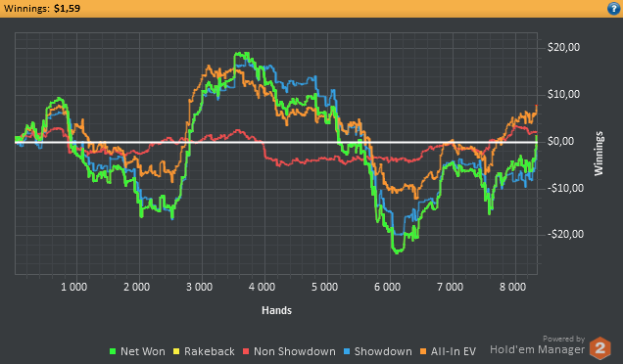This screenshot has height=364, width=623.
Task: Select the Showdown legend label
Action: tap(383, 351)
